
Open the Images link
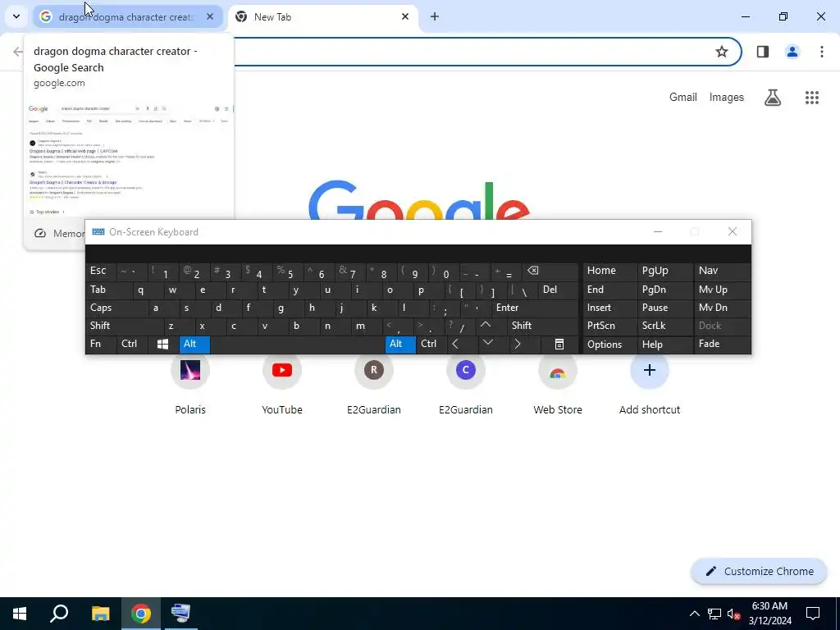727,97
